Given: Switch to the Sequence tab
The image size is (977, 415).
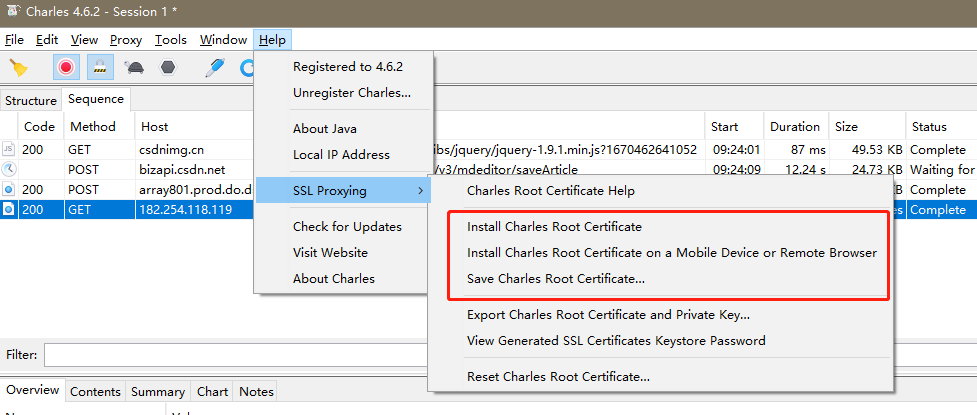Looking at the screenshot, I should [x=96, y=99].
